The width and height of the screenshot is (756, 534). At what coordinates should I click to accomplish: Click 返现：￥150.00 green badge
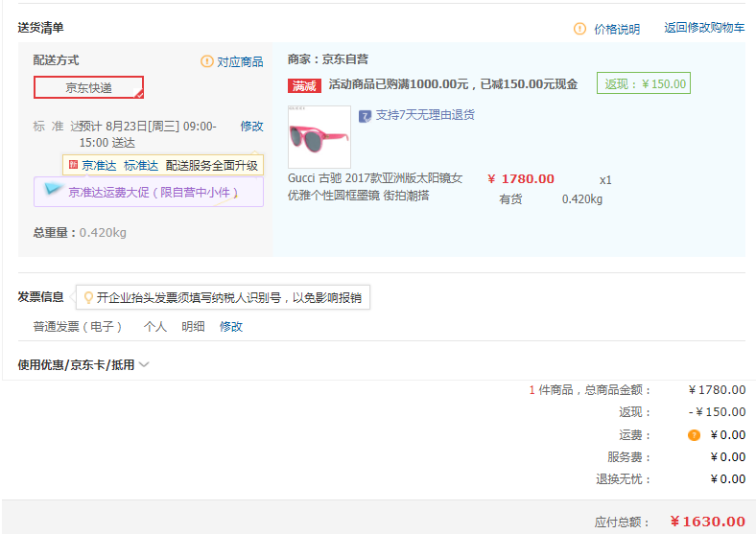click(644, 83)
